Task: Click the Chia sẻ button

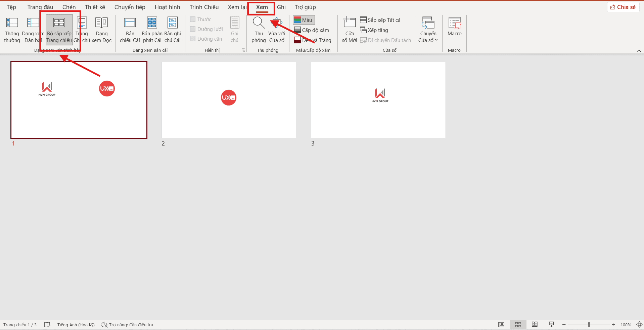Action: pyautogui.click(x=623, y=7)
